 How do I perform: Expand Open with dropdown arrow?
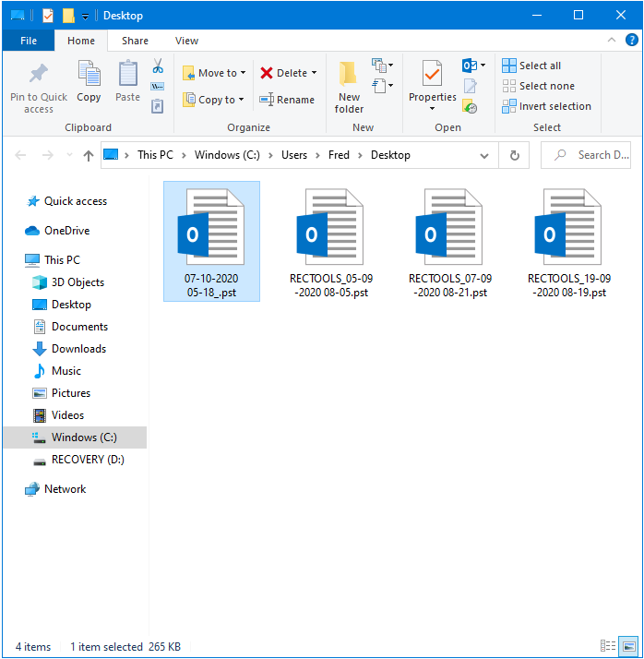483,66
